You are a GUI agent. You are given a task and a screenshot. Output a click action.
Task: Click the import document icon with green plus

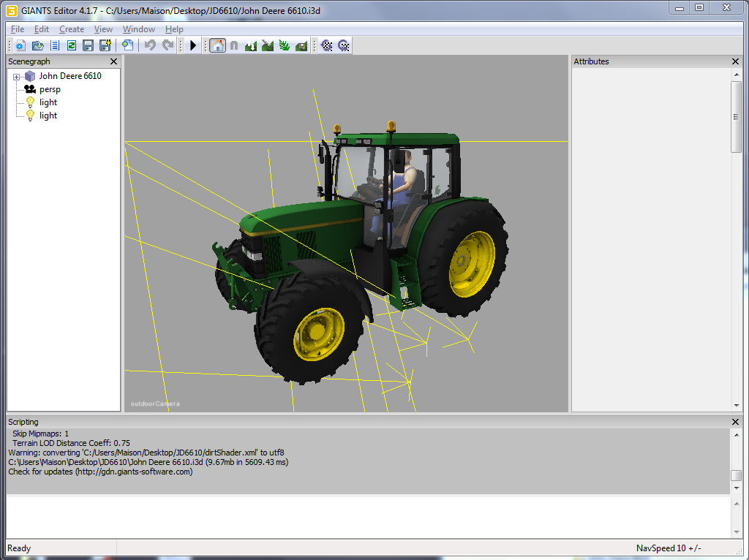(127, 45)
